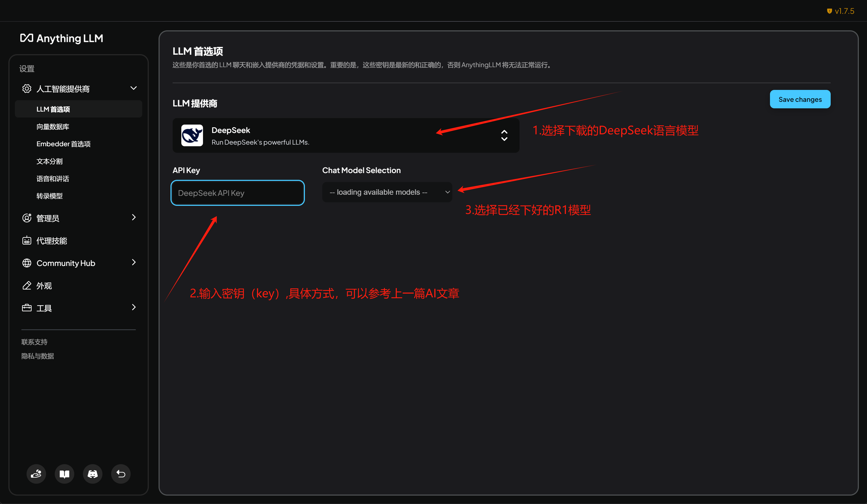Viewport: 867px width, 504px height.
Task: Expand the 工具 tools section
Action: click(134, 307)
